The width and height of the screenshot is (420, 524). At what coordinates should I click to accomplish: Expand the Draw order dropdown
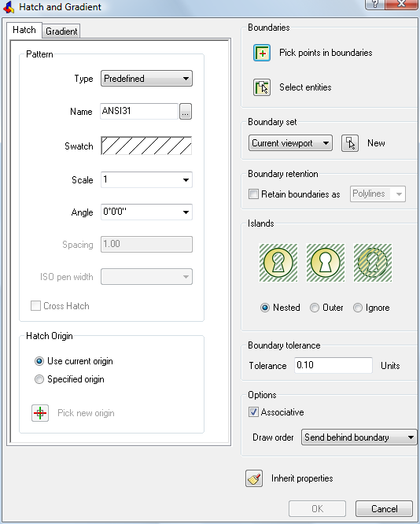coord(359,437)
